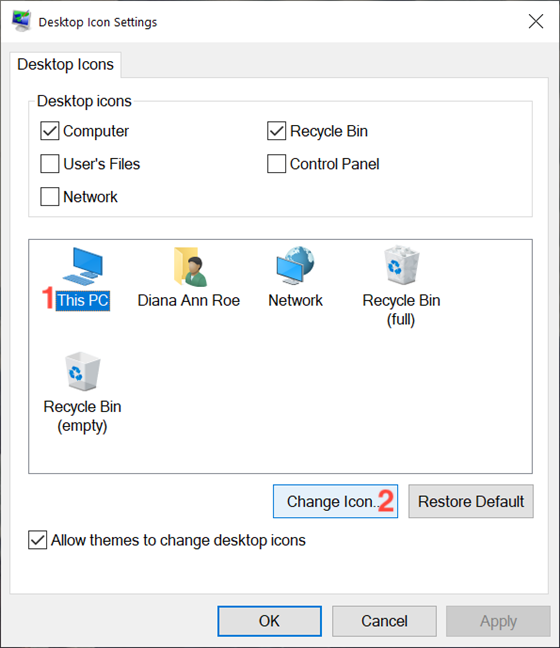Enable the User's Files checkbox
Screen dimensions: 560x648
(50, 164)
